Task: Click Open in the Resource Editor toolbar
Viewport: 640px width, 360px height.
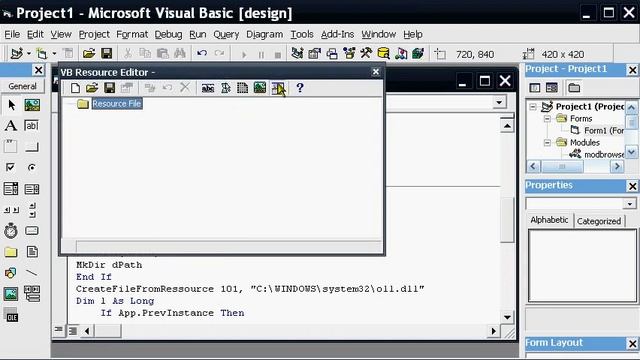Action: (x=92, y=88)
